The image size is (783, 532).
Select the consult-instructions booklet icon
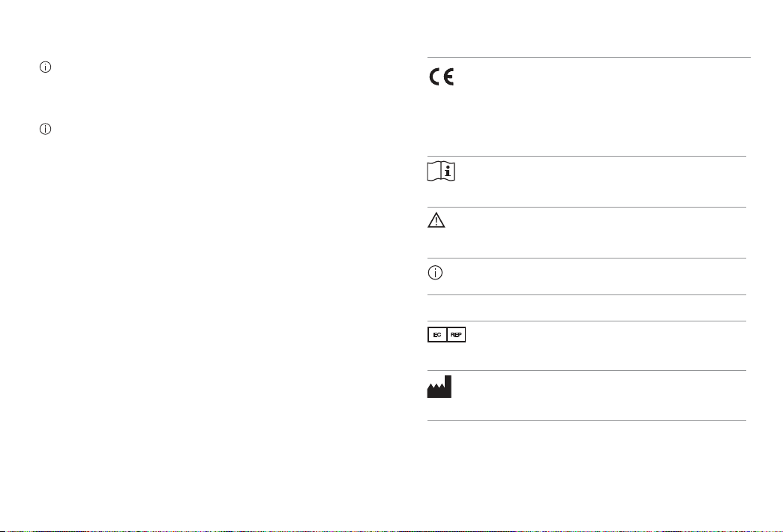(441, 171)
